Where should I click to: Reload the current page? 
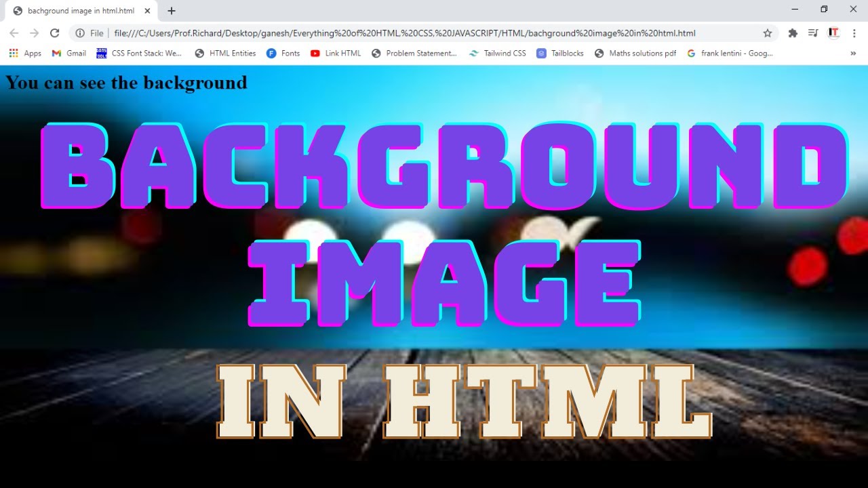pyautogui.click(x=55, y=33)
